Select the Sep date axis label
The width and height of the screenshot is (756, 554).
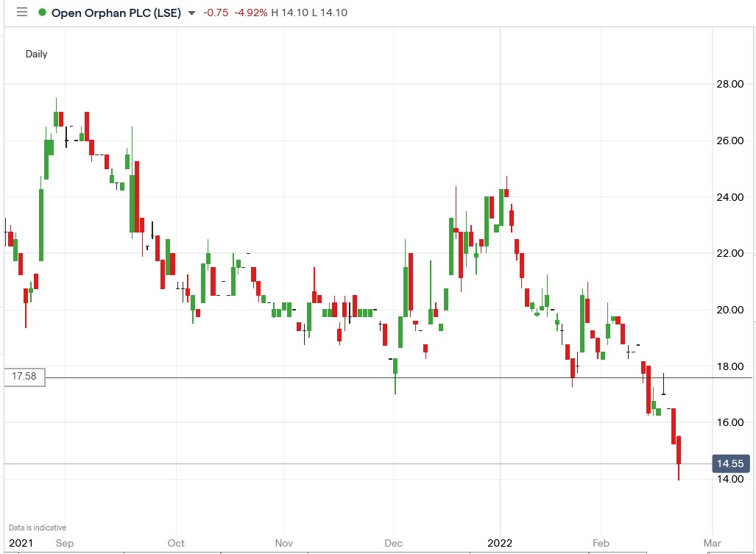click(63, 543)
